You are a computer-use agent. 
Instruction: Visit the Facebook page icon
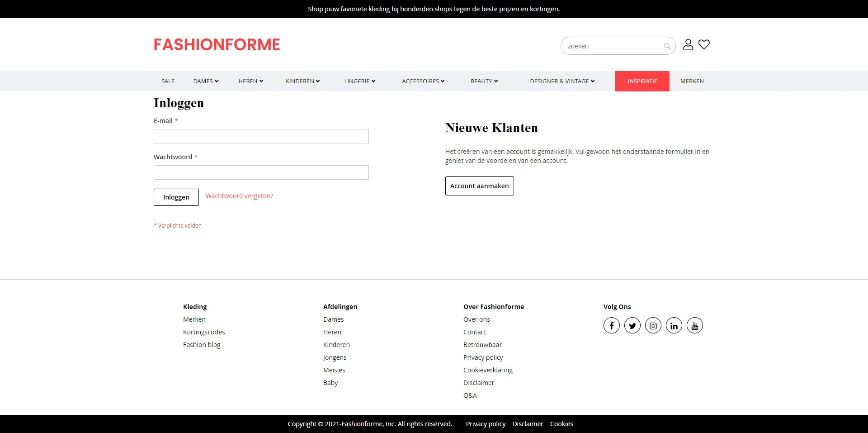(x=611, y=325)
